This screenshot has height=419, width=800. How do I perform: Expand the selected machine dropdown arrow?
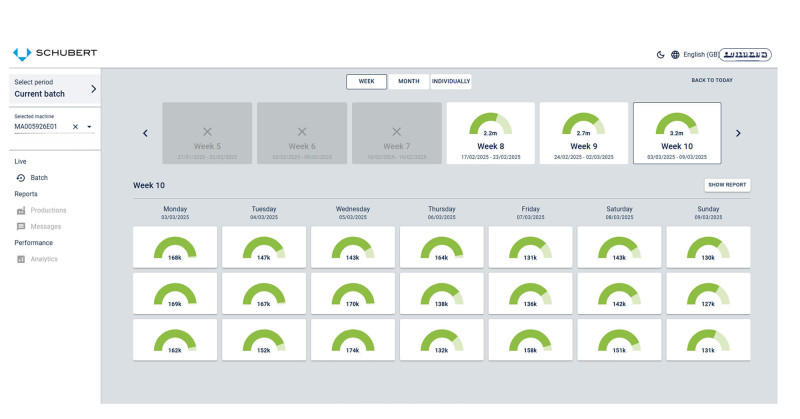(89, 127)
